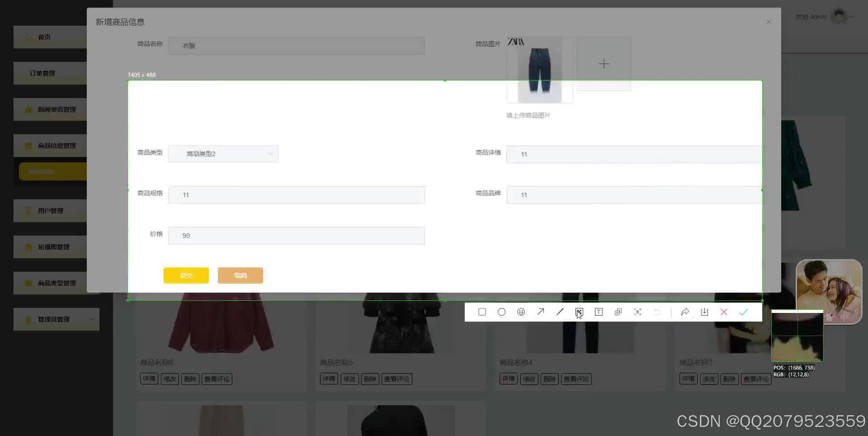This screenshot has height=436, width=868.
Task: Save the screenshot to file
Action: 704,312
